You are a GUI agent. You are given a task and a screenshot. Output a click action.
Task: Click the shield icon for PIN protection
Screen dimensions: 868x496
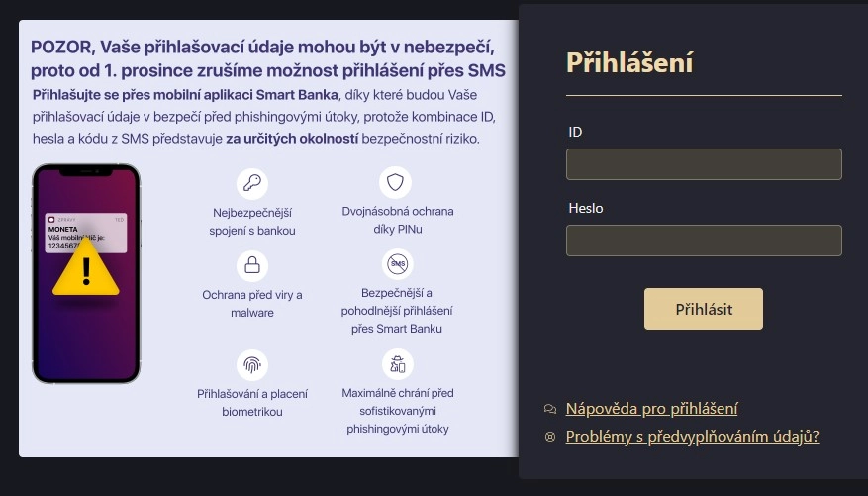point(395,183)
